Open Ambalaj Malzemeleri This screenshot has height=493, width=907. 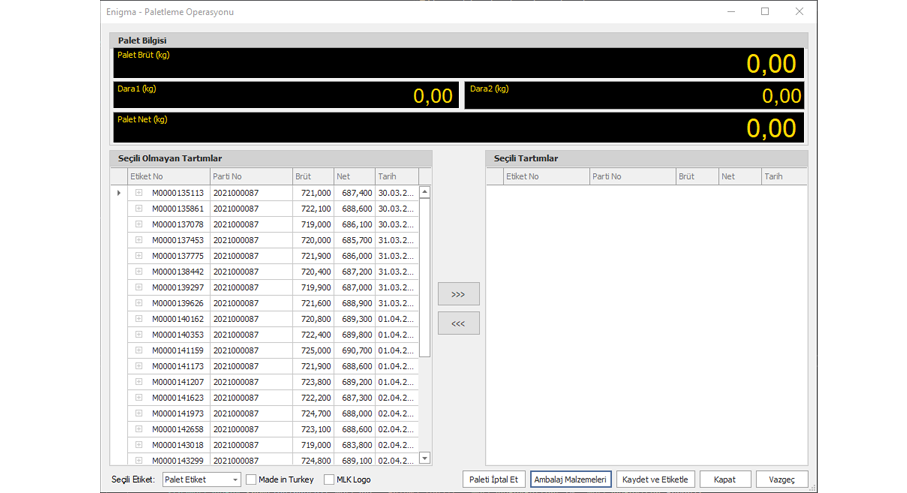(x=570, y=480)
